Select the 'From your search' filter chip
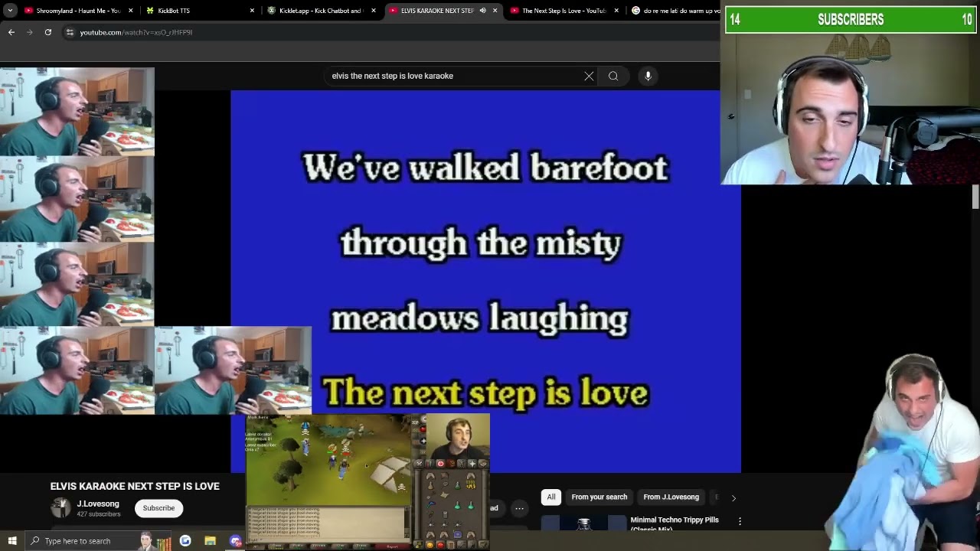 click(x=599, y=497)
